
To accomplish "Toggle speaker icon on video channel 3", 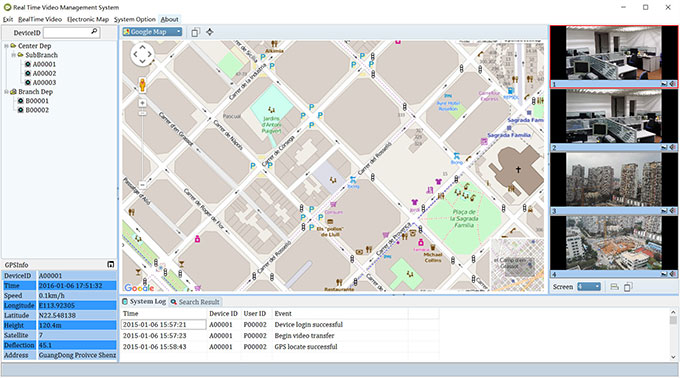I will 673,211.
